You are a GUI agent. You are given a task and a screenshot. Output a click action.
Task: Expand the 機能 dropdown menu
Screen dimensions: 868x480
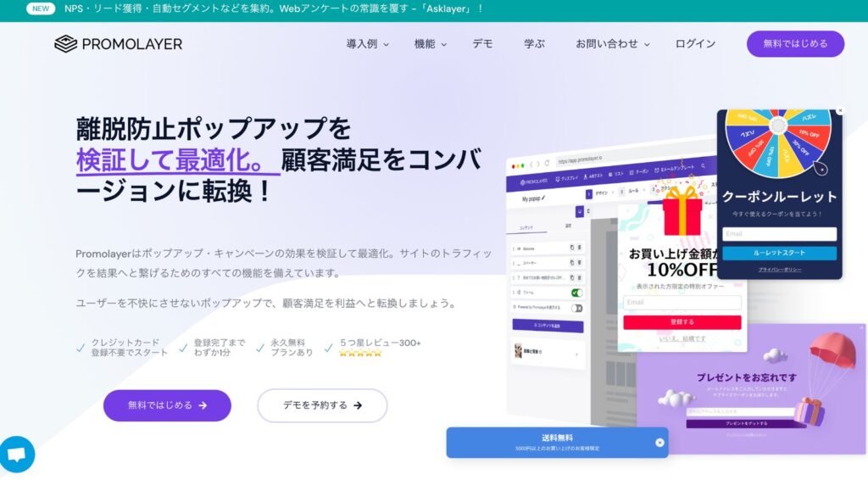tap(430, 44)
